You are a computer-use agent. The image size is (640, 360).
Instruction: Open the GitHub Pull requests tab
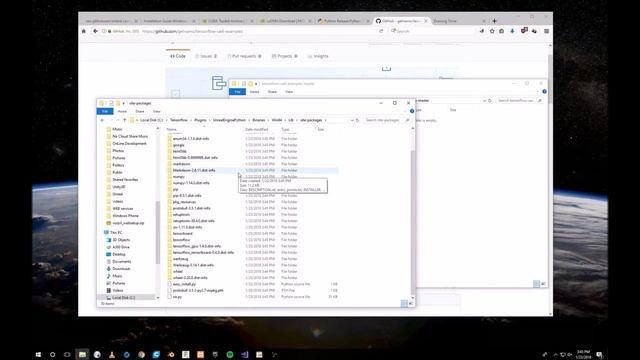tap(244, 56)
